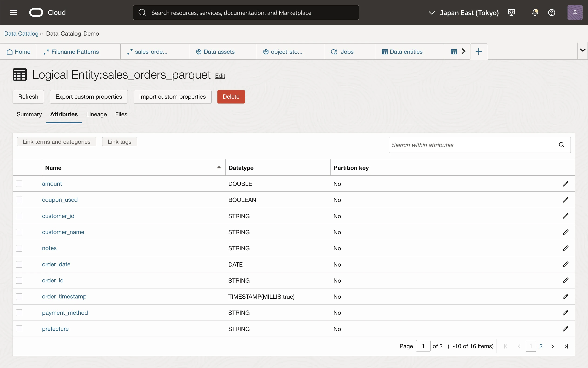Edit the payment_method attribute with pencil icon

565,312
